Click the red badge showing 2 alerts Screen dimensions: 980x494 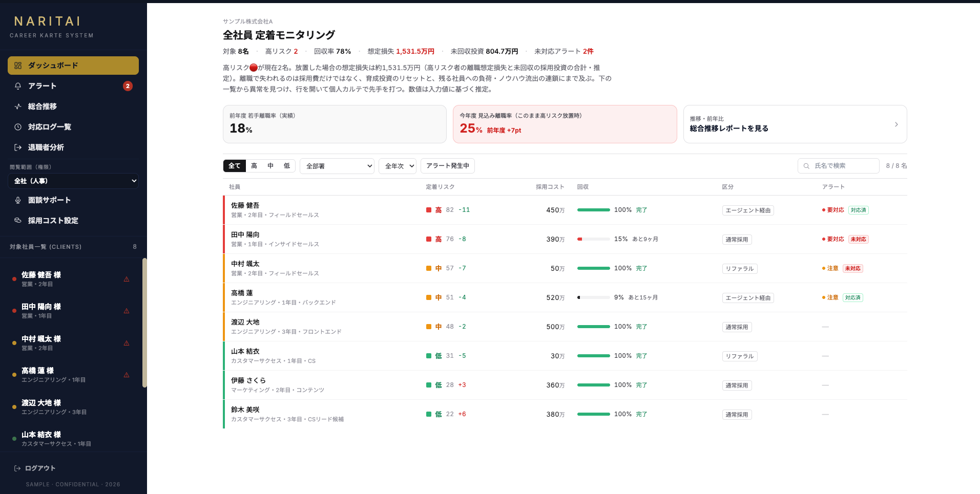pyautogui.click(x=128, y=86)
